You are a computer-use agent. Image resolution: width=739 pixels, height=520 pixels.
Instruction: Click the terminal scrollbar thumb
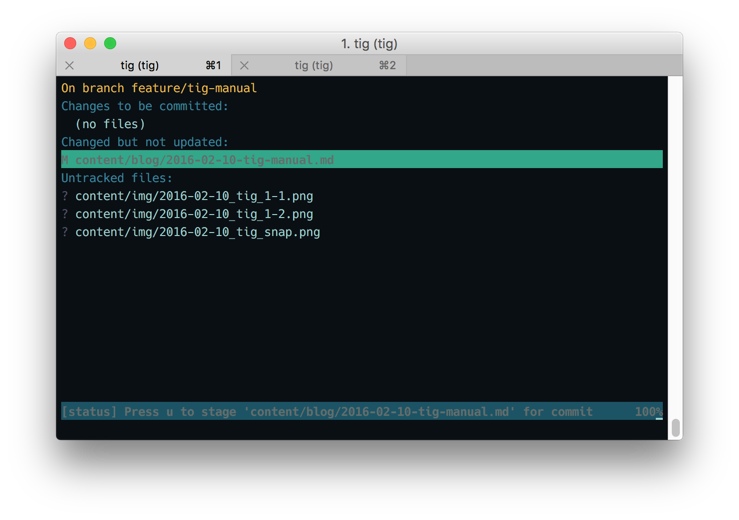pyautogui.click(x=675, y=428)
